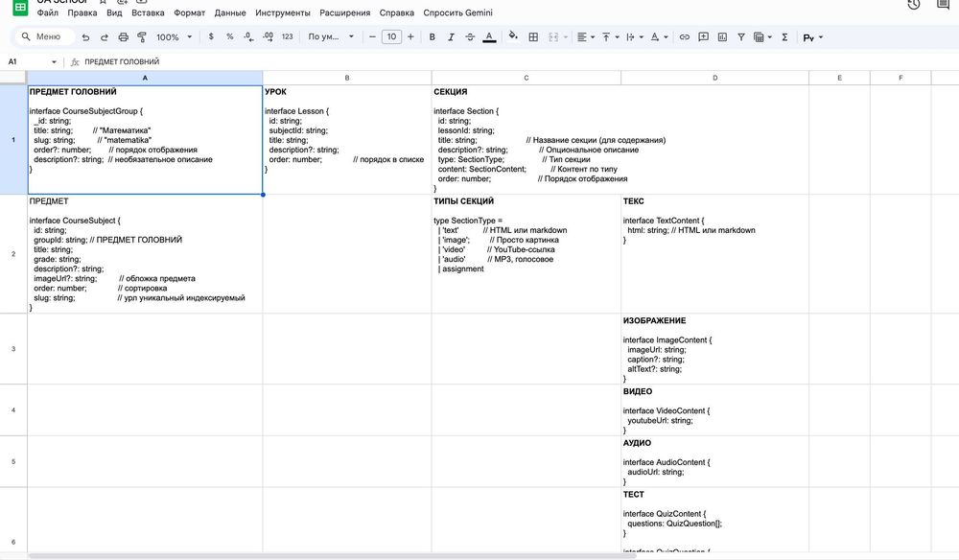Decrease decimal places icon
959x560 pixels.
(x=248, y=36)
